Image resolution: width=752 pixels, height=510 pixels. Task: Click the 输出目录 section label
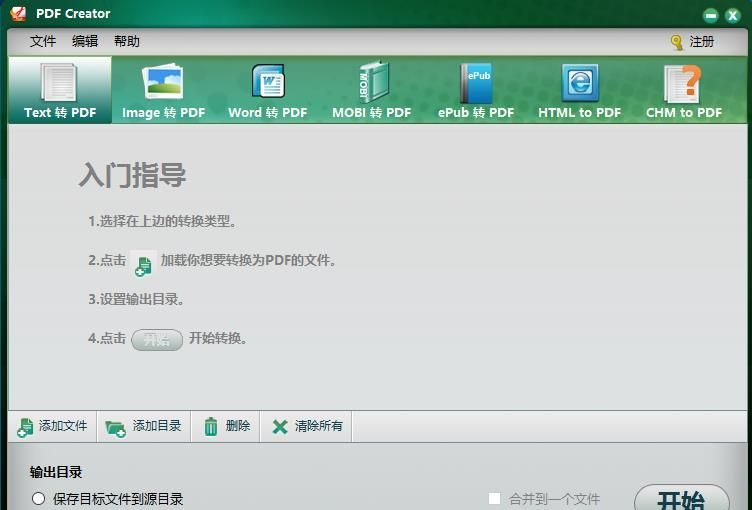coord(56,472)
